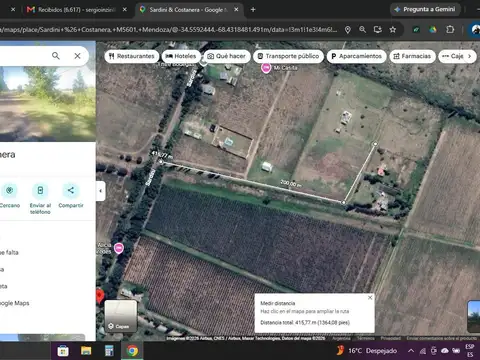
Task: Click the Chrome icon in the taskbar
Action: click(x=132, y=351)
